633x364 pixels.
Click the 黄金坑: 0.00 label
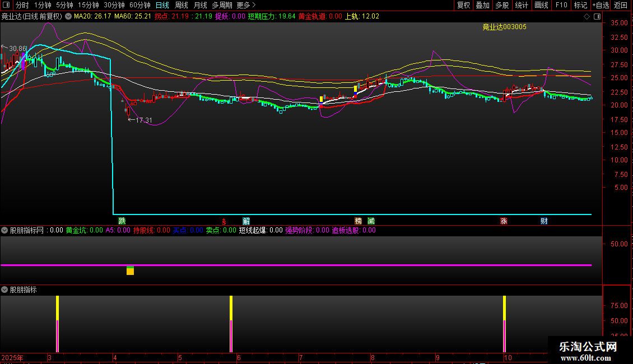click(x=85, y=230)
